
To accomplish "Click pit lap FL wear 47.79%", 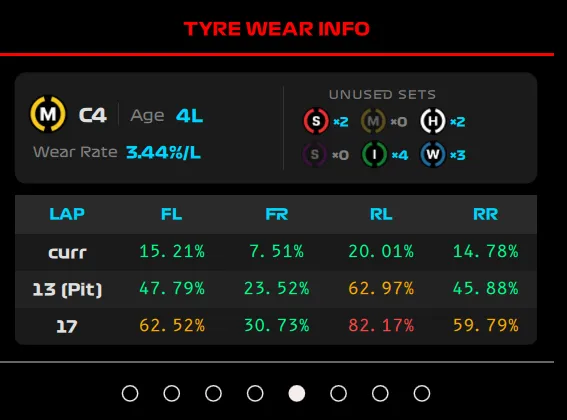I will click(172, 288).
